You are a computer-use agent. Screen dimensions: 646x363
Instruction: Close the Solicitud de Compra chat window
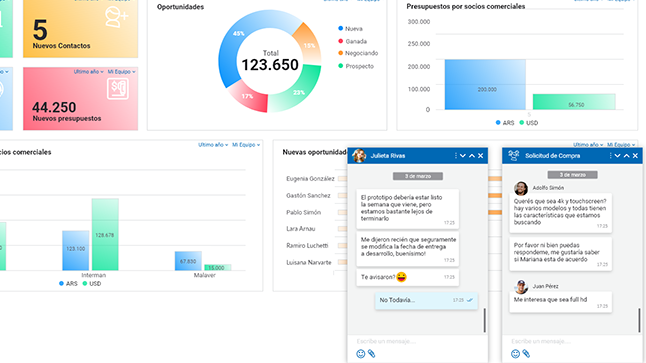635,156
